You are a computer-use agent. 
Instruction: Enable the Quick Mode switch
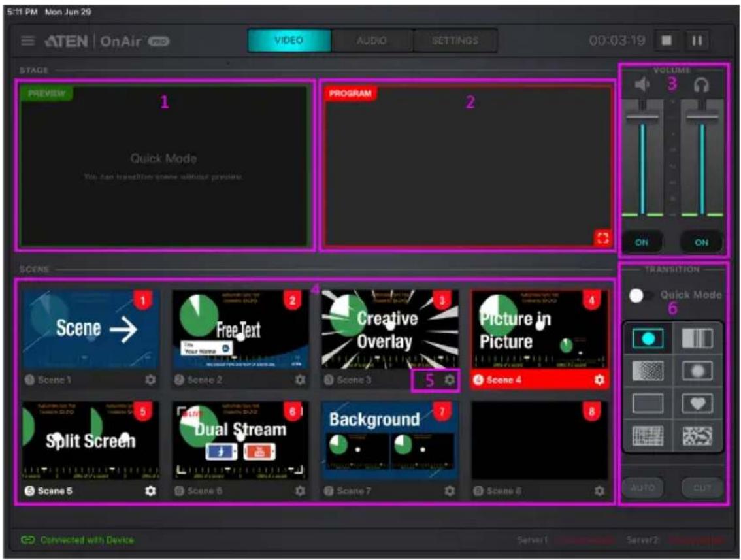click(640, 296)
